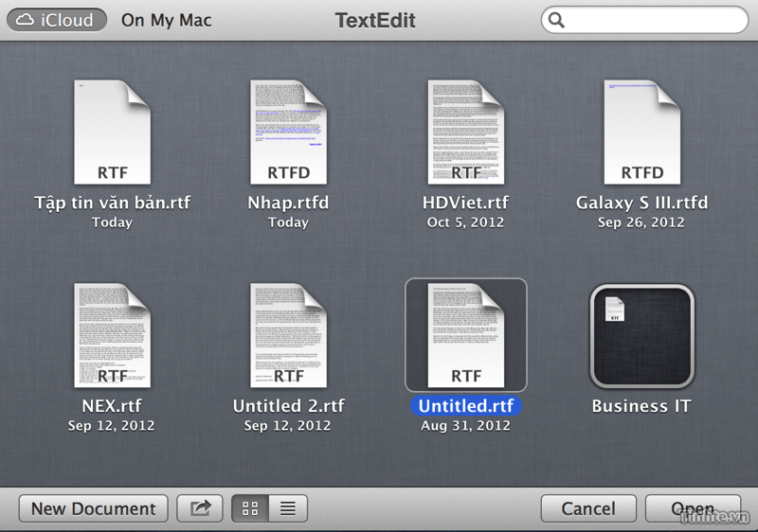Switch to icon grid view
Image resolution: width=758 pixels, height=532 pixels.
click(250, 509)
